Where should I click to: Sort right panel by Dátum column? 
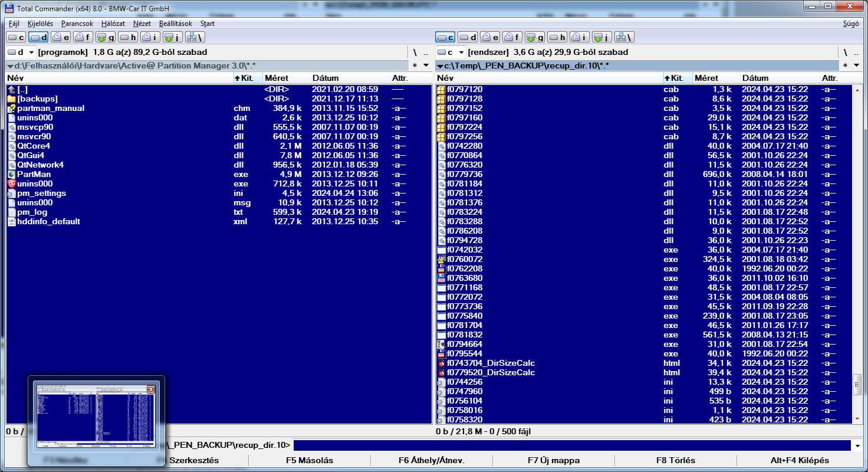[780, 78]
